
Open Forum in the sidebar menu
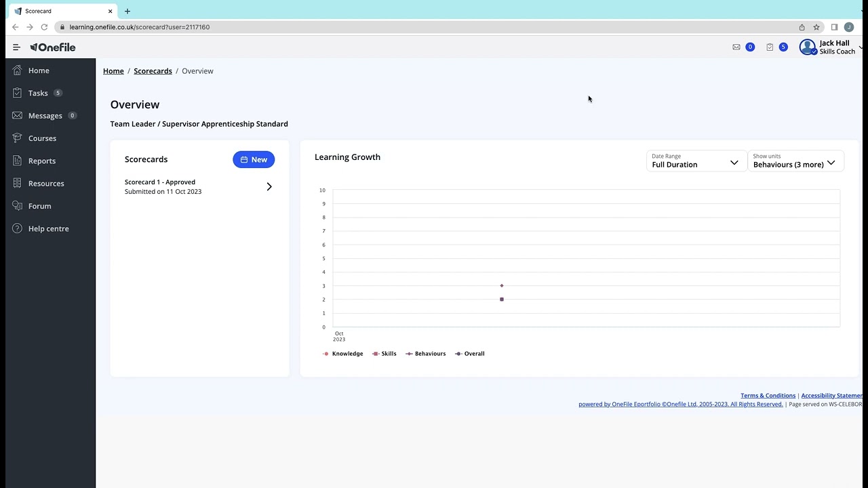pyautogui.click(x=39, y=206)
